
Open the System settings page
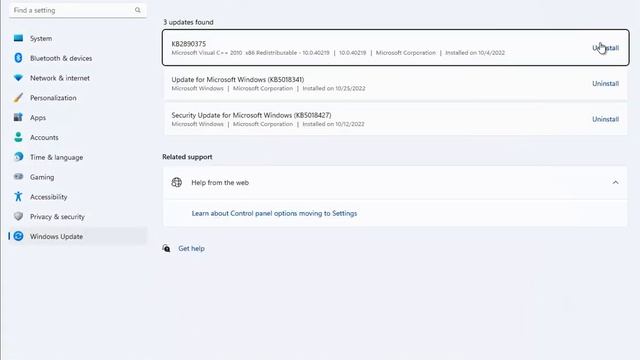coord(78,38)
